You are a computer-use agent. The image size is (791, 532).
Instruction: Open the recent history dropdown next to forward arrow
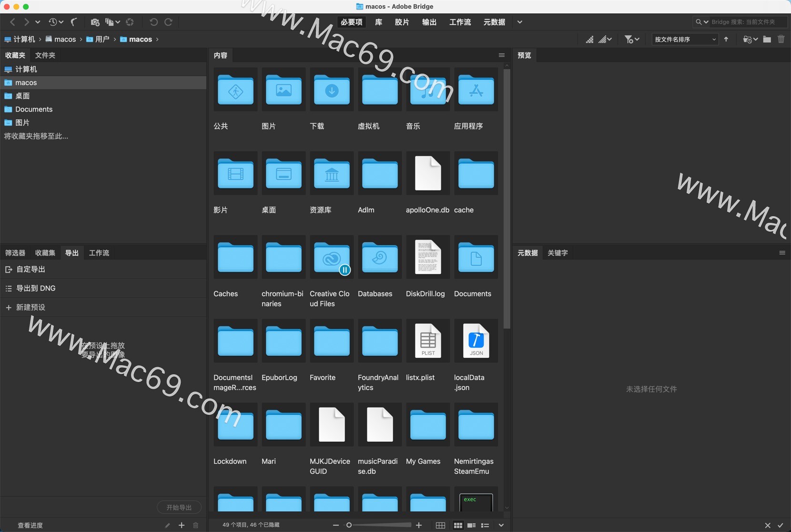point(38,22)
